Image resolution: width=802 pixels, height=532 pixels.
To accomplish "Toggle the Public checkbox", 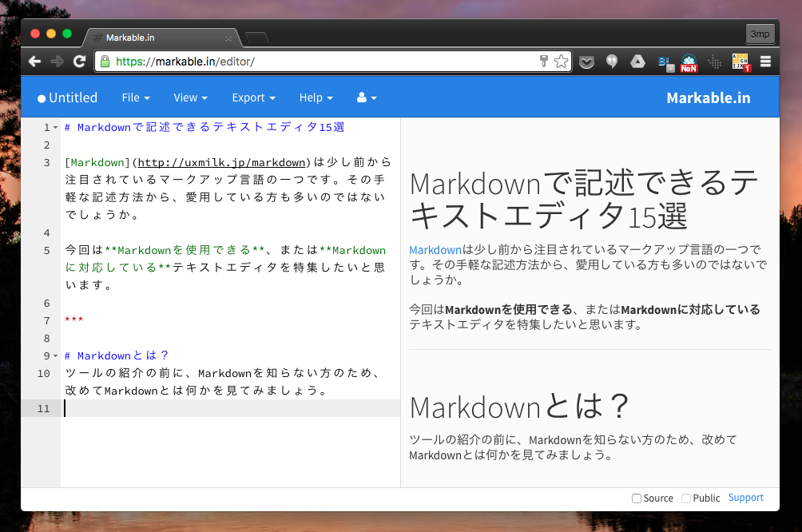I will tap(686, 498).
